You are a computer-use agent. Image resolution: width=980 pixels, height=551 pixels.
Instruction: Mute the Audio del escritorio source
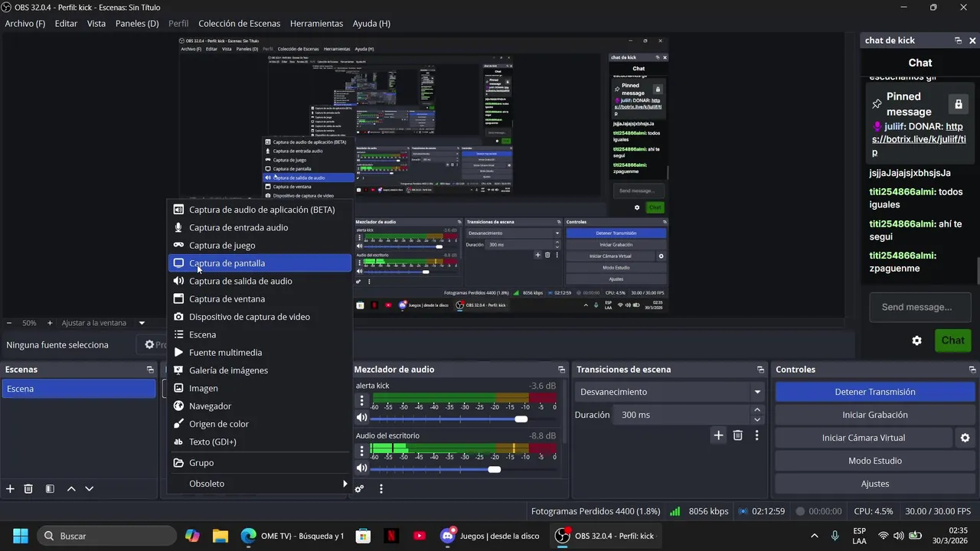(362, 468)
